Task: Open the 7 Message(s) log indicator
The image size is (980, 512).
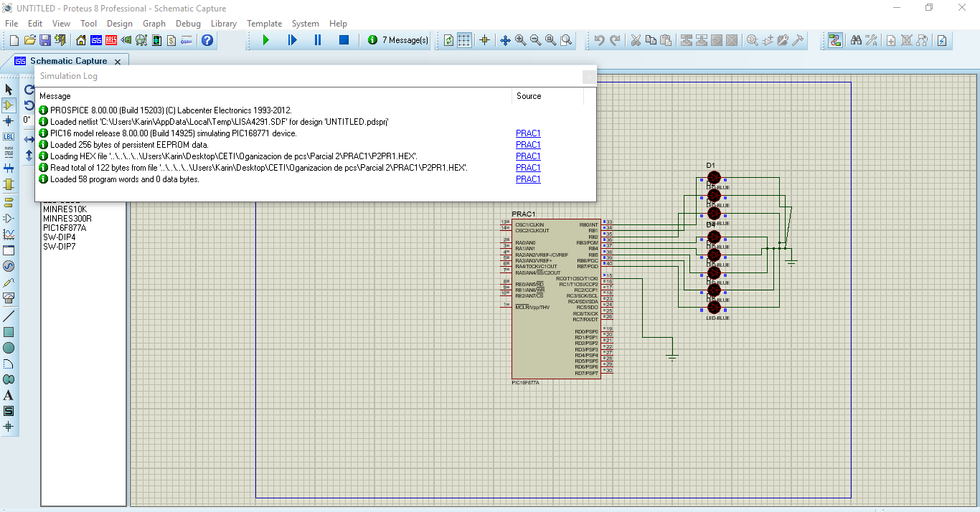Action: tap(398, 40)
